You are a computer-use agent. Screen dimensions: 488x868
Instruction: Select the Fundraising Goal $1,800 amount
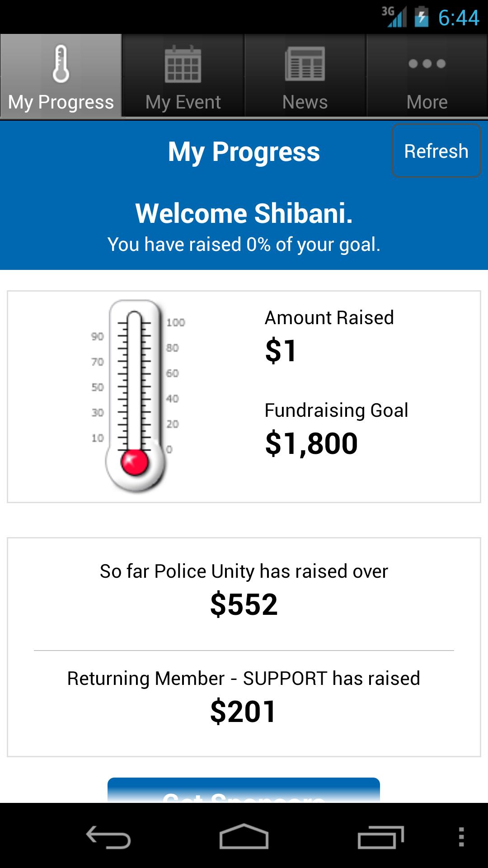(311, 443)
